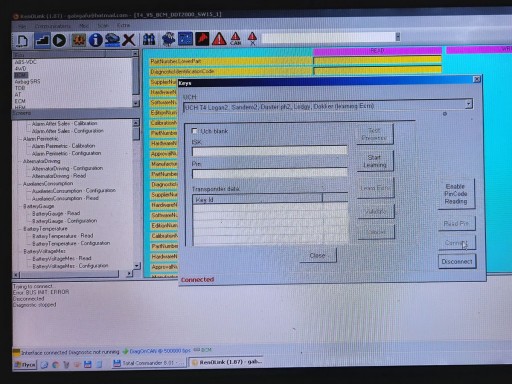
Task: Click the CAN warning triangle icon
Action: pos(236,39)
